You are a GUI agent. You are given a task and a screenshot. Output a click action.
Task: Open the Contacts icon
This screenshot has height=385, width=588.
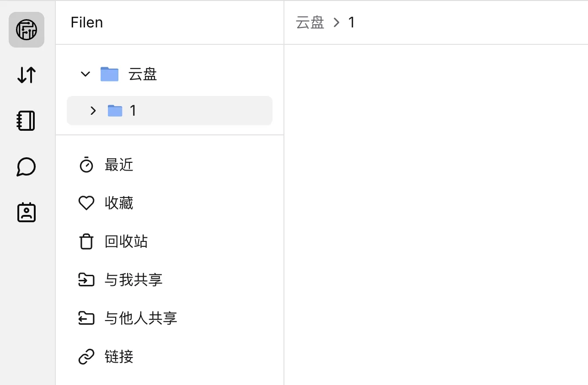coord(27,212)
